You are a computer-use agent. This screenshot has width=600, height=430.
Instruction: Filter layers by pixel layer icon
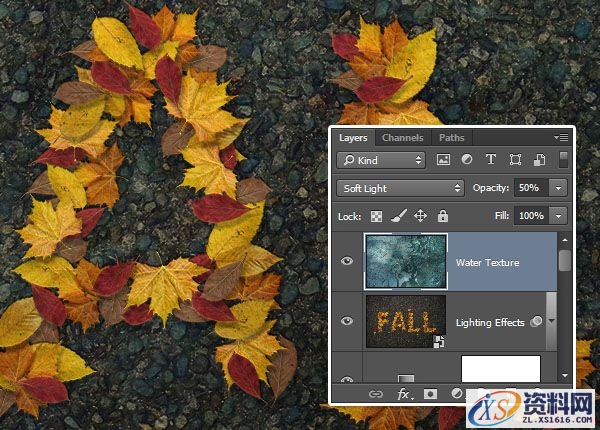click(x=443, y=160)
